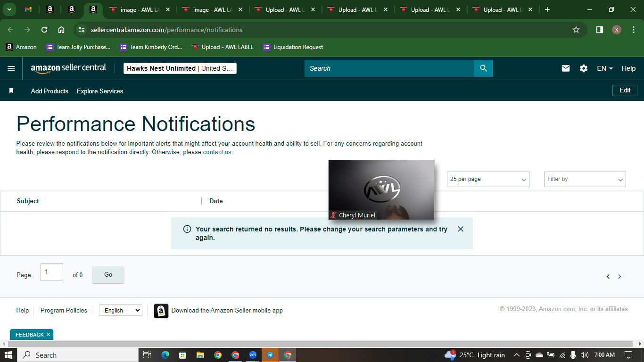Click the browser back arrow
This screenshot has width=644, height=362.
click(x=10, y=30)
